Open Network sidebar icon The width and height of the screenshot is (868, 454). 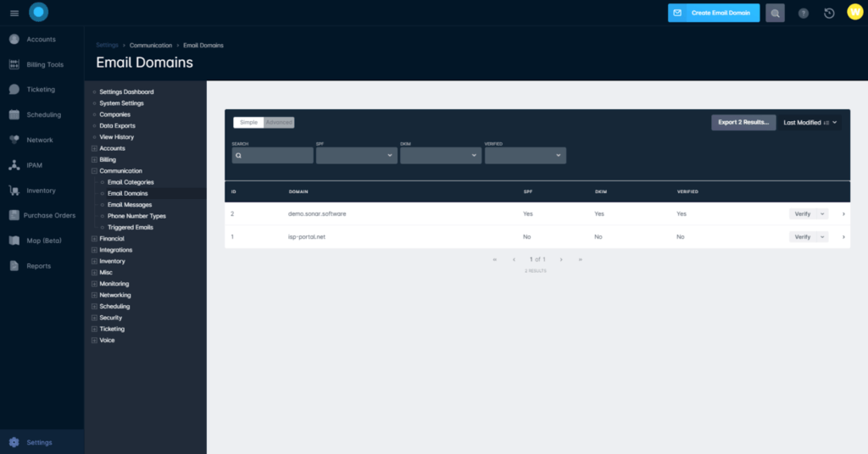pyautogui.click(x=14, y=140)
